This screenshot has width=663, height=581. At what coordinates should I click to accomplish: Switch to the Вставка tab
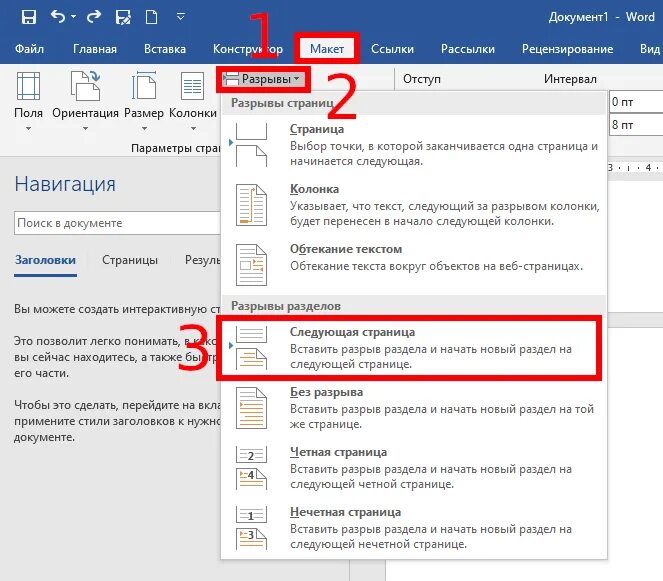(165, 49)
